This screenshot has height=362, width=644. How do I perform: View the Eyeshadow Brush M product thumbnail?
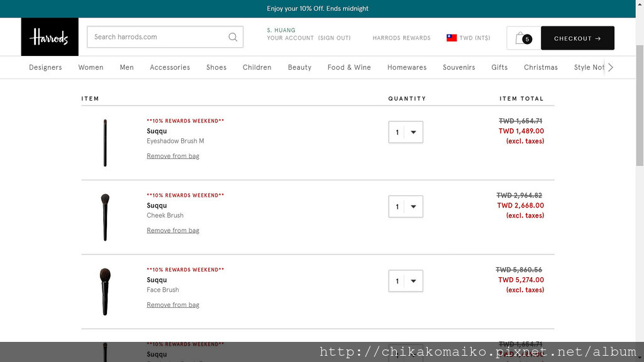coord(105,143)
